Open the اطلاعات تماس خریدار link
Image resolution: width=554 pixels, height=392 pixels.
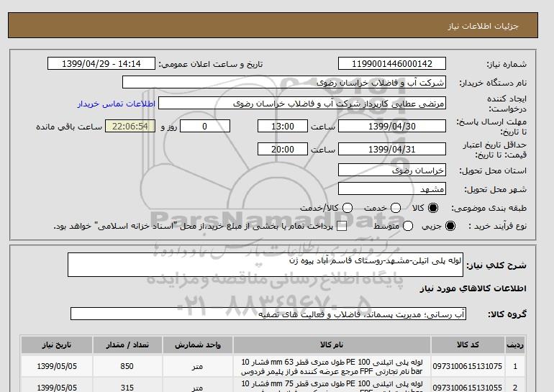click(x=117, y=104)
